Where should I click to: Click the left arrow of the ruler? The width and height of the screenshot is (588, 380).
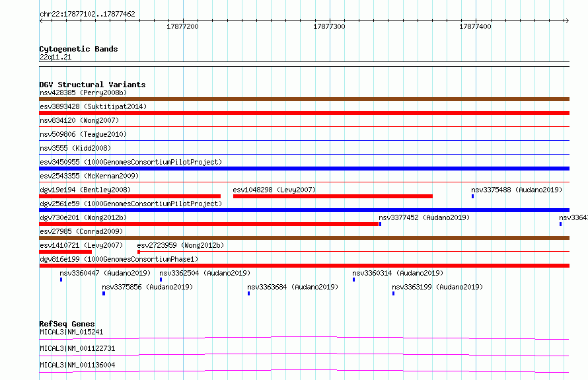[x=41, y=21]
